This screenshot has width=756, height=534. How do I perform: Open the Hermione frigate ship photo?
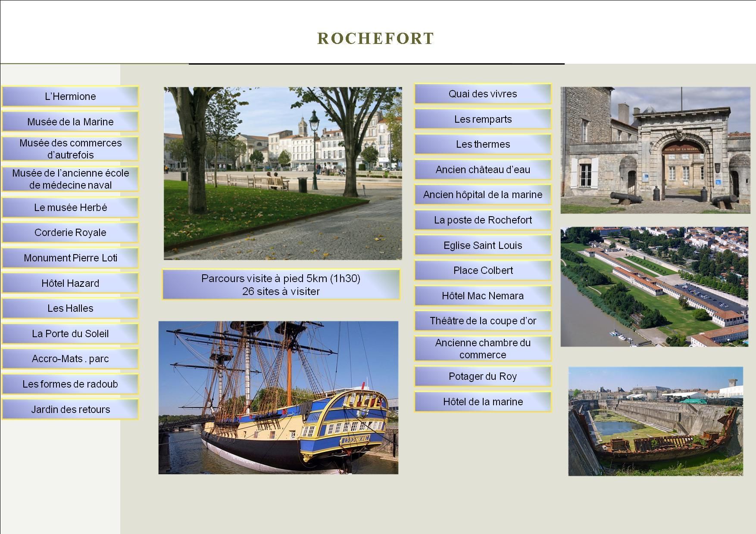pyautogui.click(x=278, y=398)
